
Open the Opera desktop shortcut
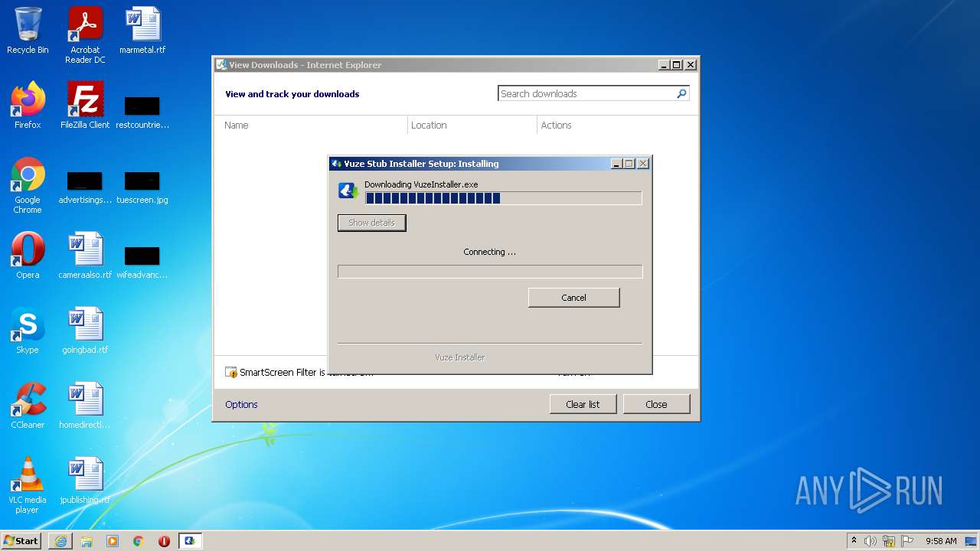tap(28, 256)
